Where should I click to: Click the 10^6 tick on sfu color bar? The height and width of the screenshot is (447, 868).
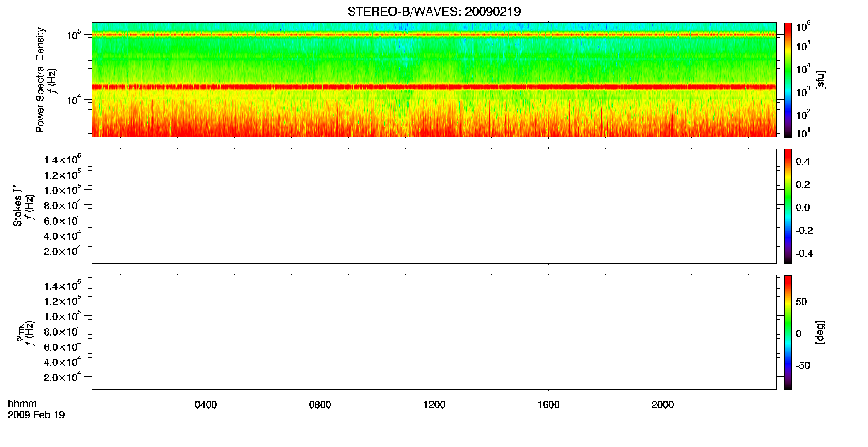click(803, 27)
